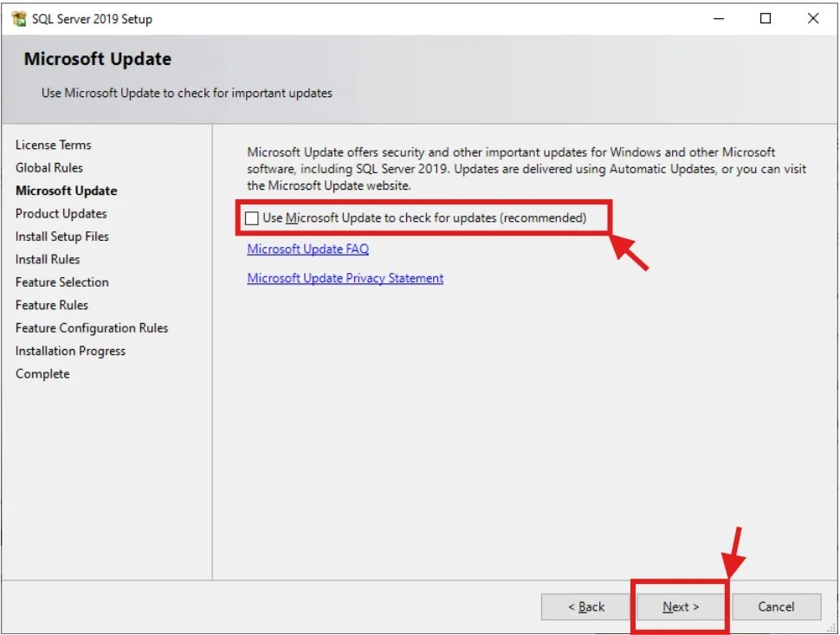
Task: Click the Next button
Action: (x=681, y=606)
